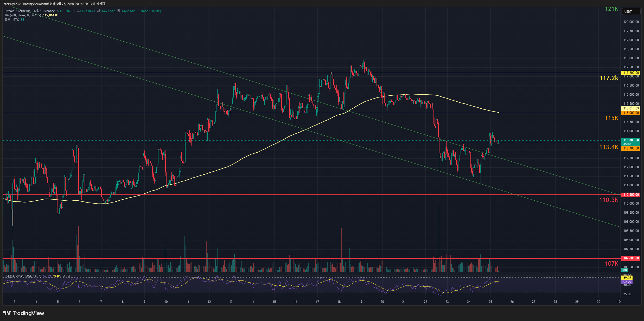
Task: Click the purple RSI value 57.79 axis tag
Action: (627, 282)
